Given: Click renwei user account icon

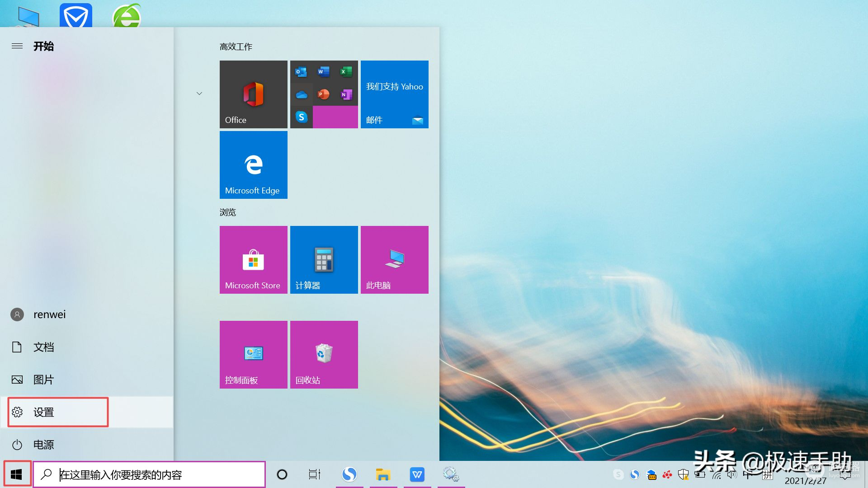Looking at the screenshot, I should (17, 314).
